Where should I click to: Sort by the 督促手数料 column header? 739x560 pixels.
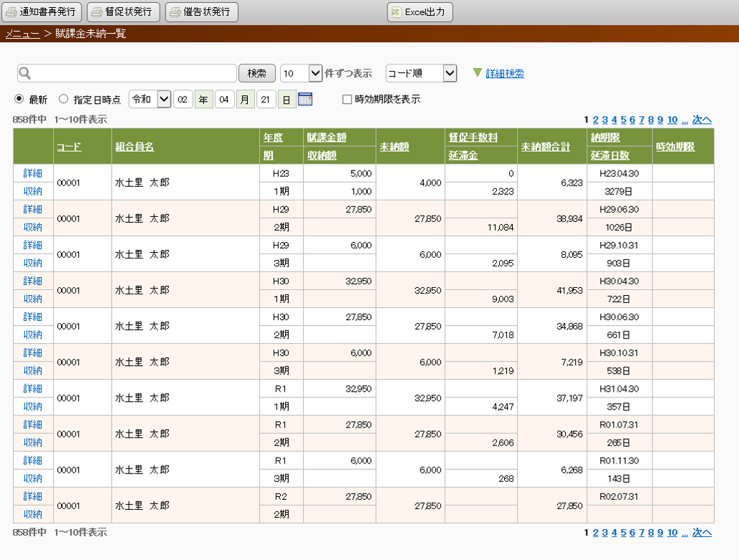click(473, 137)
